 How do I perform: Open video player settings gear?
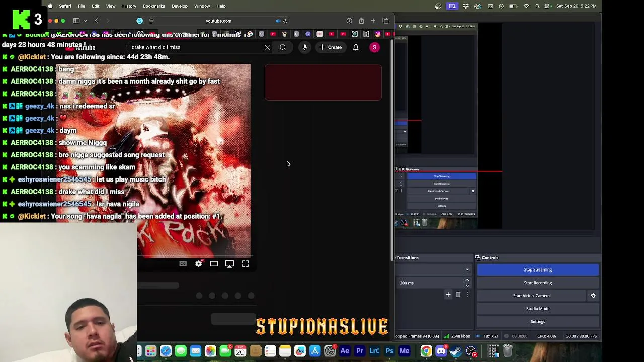pos(199,264)
